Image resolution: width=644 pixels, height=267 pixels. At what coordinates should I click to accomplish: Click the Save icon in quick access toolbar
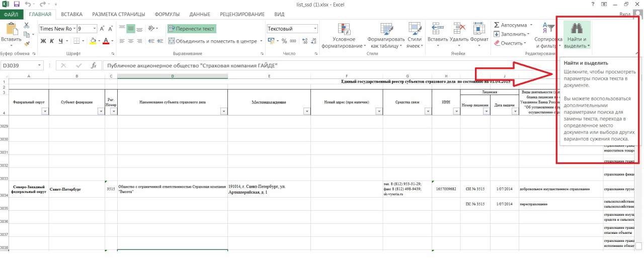(x=17, y=4)
